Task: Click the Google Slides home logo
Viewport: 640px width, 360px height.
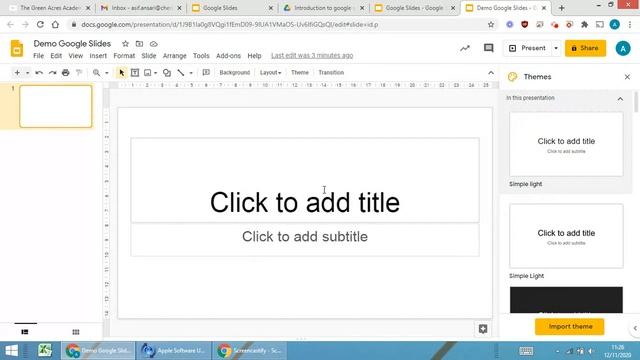Action: click(17, 49)
